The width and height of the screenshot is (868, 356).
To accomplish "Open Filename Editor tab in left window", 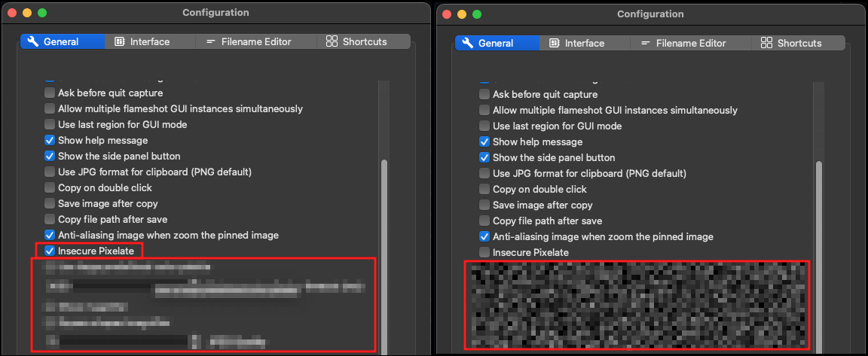I will (x=255, y=41).
